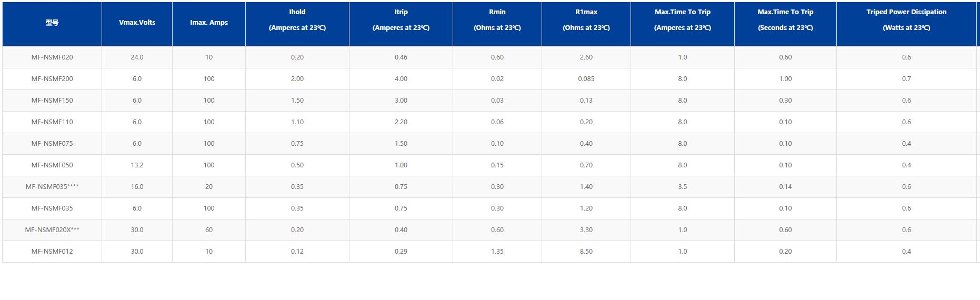Click the MF-NSMF020 model cell
The height and width of the screenshot is (300, 980).
(x=52, y=57)
